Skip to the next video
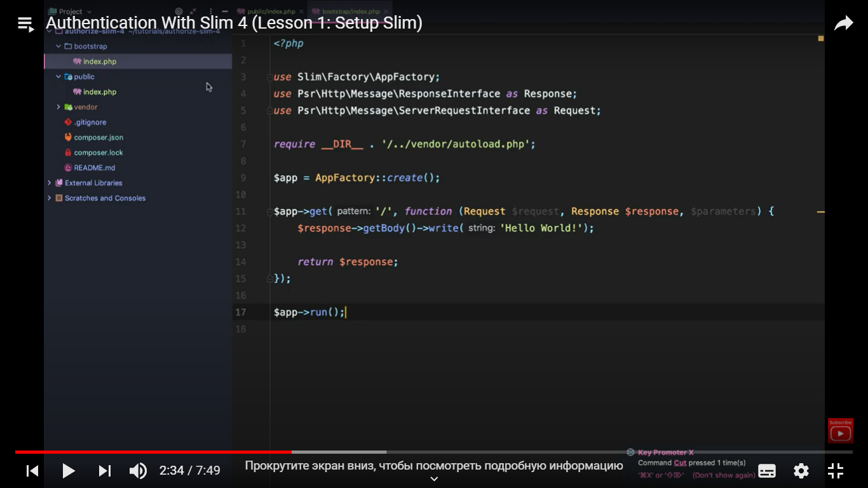The height and width of the screenshot is (488, 868). click(x=105, y=471)
